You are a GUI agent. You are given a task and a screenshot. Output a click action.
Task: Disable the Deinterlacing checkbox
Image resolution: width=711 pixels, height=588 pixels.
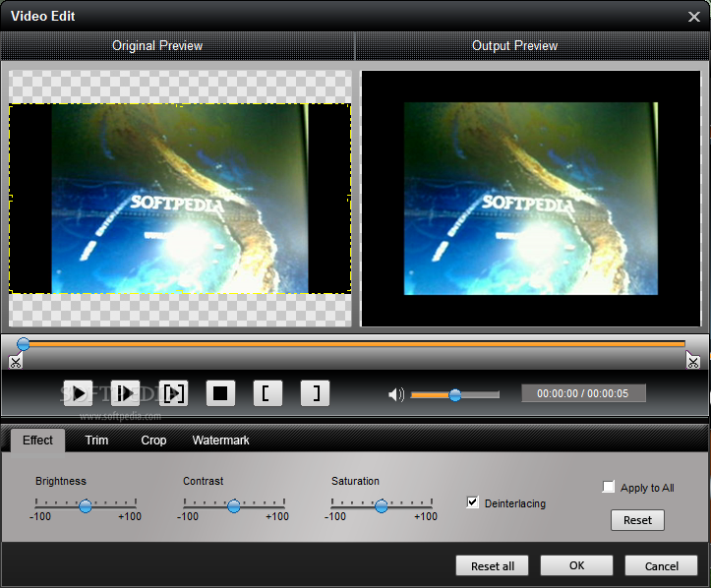pyautogui.click(x=472, y=502)
